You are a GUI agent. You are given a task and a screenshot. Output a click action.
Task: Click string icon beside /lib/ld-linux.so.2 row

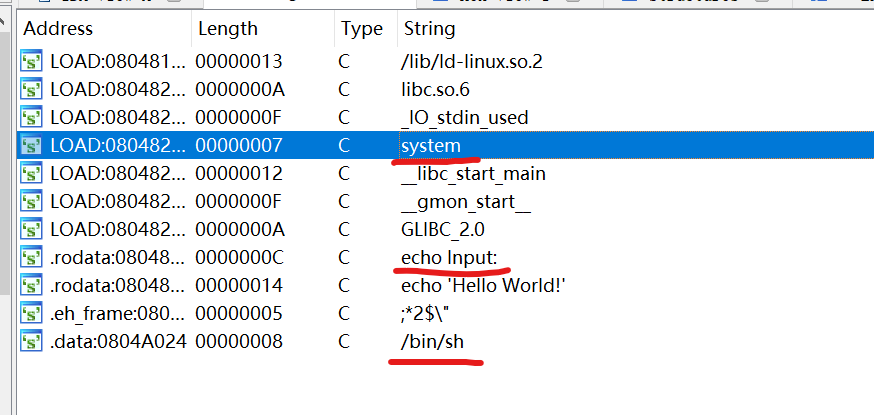[x=31, y=61]
